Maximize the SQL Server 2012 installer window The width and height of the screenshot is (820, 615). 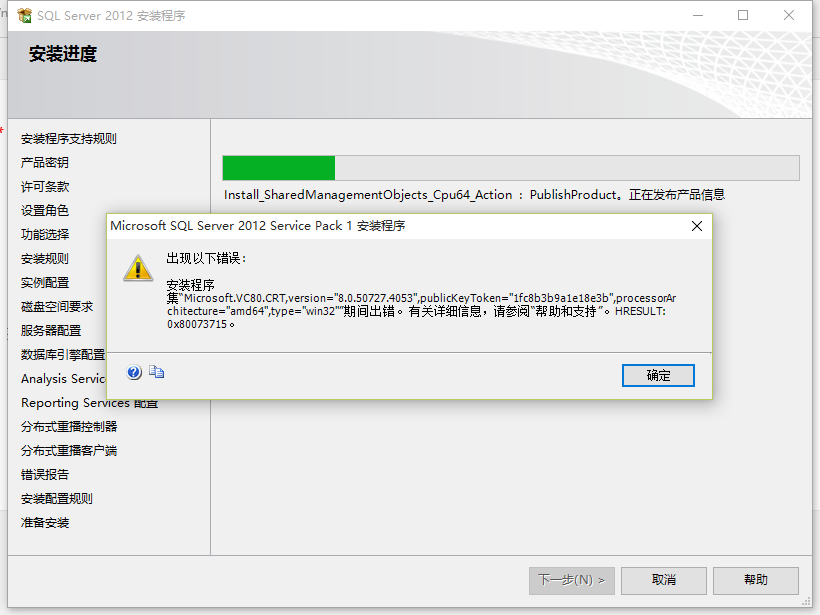point(743,15)
